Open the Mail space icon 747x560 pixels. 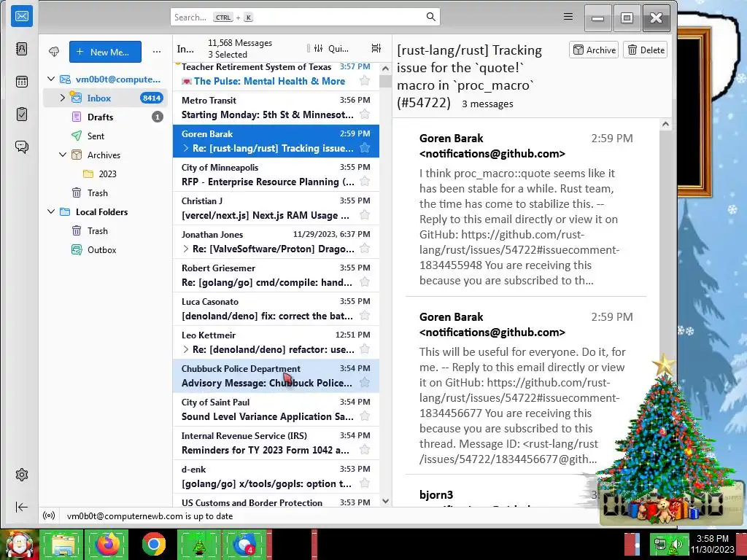[x=21, y=16]
